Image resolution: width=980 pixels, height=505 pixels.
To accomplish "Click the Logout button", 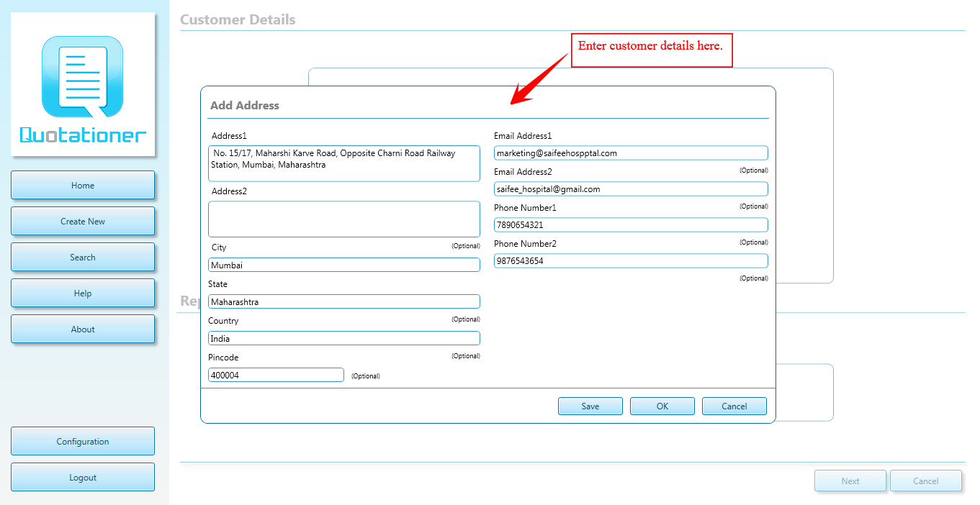I will (x=83, y=477).
